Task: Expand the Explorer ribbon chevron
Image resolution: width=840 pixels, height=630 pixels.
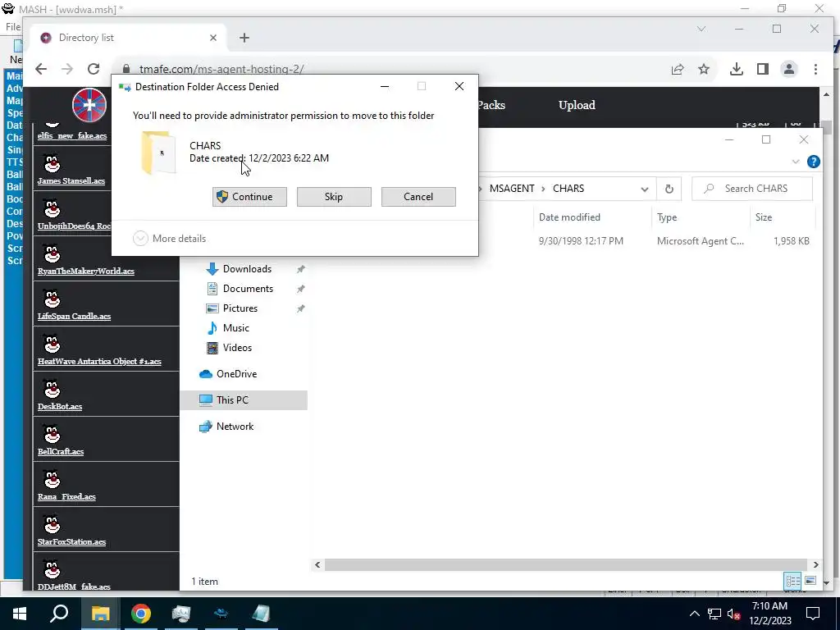Action: [796, 162]
